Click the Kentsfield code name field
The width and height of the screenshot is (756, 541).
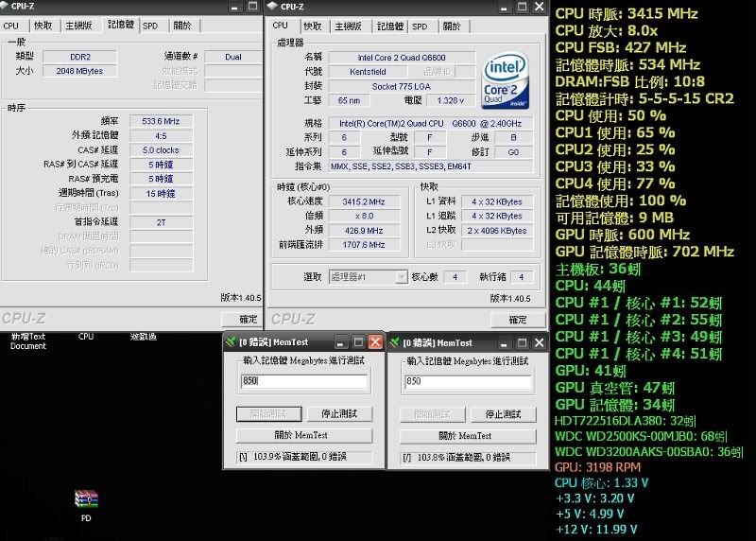(x=368, y=72)
